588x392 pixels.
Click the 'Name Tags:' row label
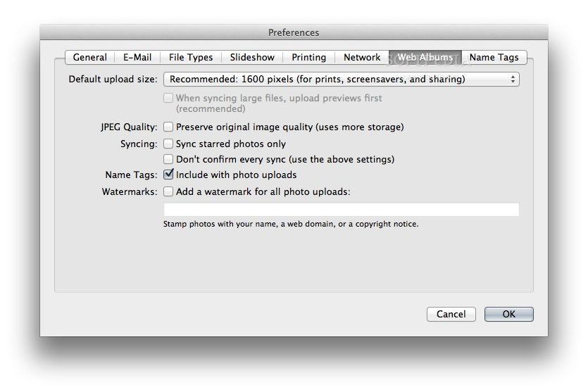[x=131, y=175]
